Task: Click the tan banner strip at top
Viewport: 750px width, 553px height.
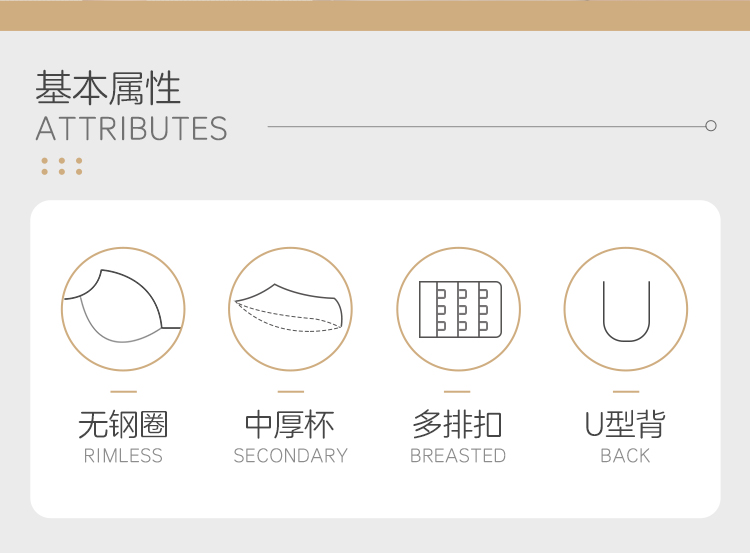Action: pyautogui.click(x=375, y=15)
